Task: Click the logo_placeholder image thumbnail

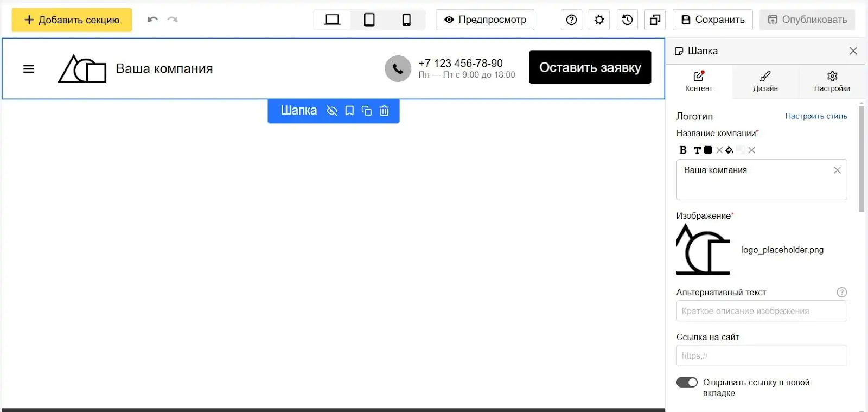Action: (703, 250)
